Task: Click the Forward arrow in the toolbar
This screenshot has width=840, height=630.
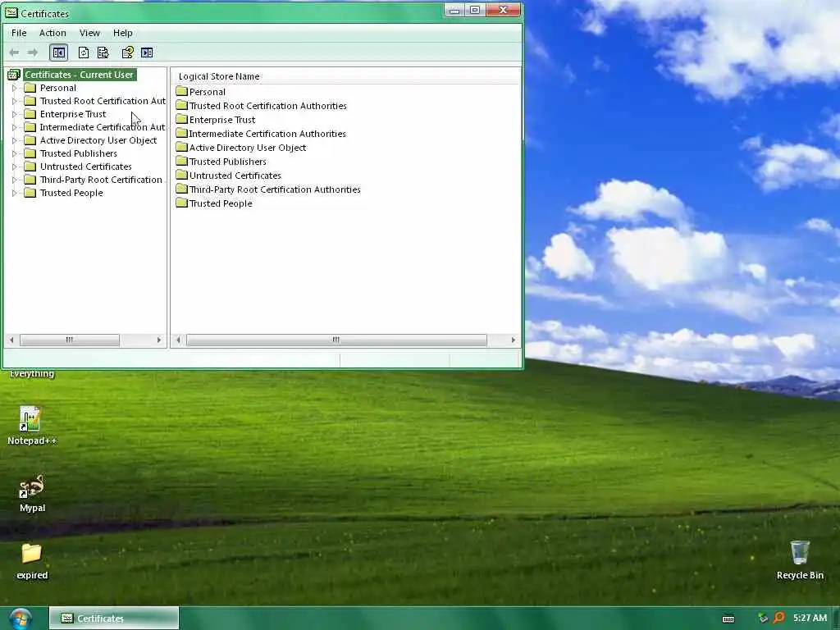Action: pos(33,52)
